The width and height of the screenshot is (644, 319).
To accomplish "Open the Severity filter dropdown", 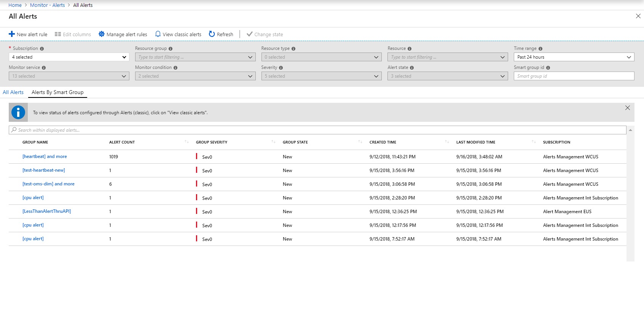I will (321, 76).
